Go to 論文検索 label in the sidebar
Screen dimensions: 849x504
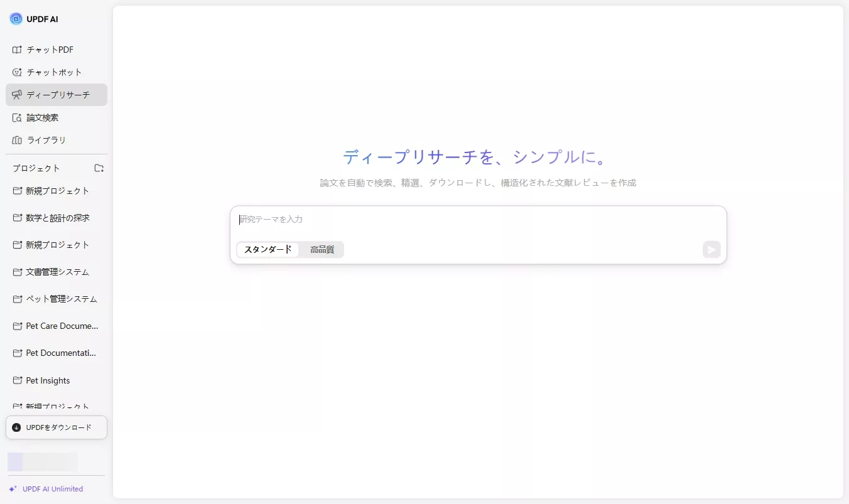43,117
